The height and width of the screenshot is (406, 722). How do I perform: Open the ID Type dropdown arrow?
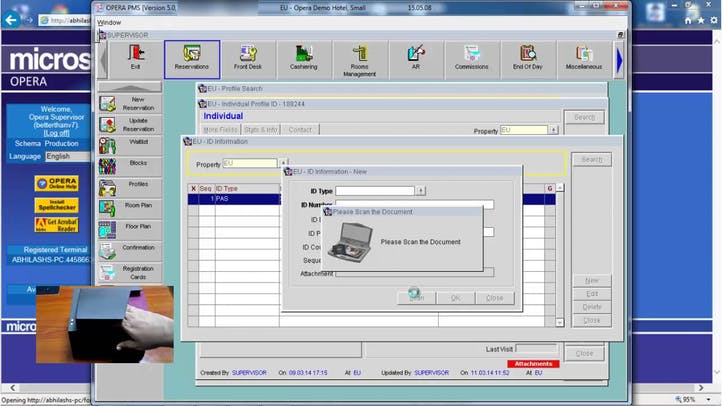[x=420, y=191]
